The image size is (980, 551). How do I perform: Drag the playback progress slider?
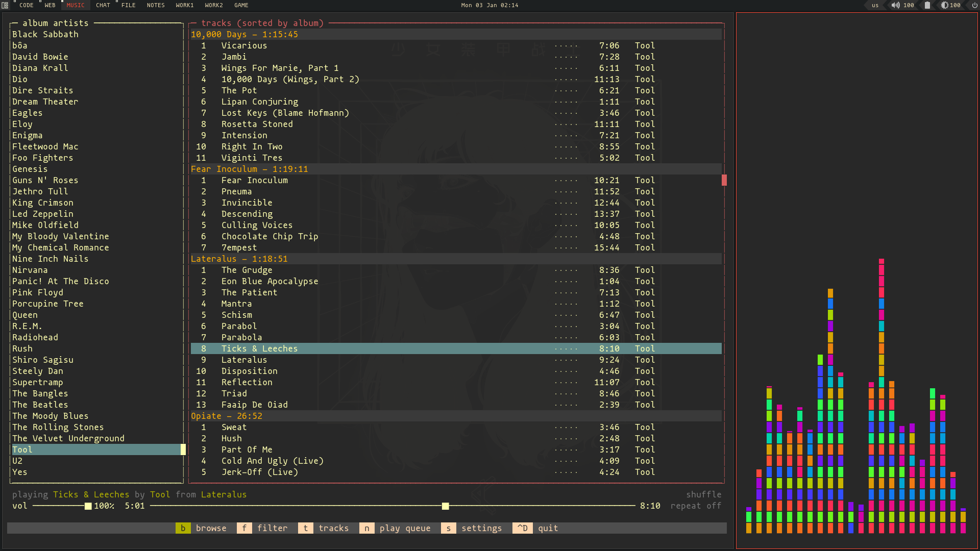pos(445,506)
